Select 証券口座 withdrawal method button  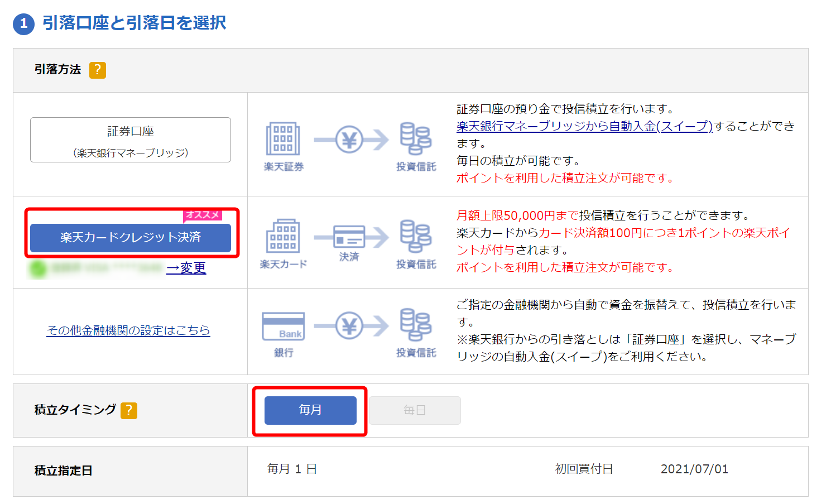pyautogui.click(x=131, y=140)
